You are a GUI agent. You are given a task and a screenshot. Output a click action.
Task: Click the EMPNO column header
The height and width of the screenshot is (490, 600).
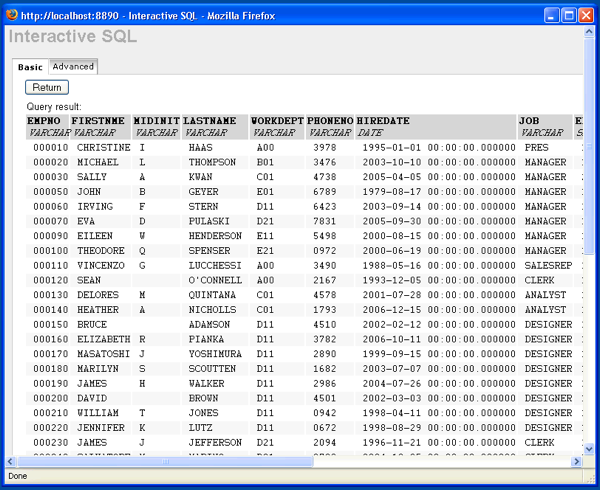[x=46, y=121]
